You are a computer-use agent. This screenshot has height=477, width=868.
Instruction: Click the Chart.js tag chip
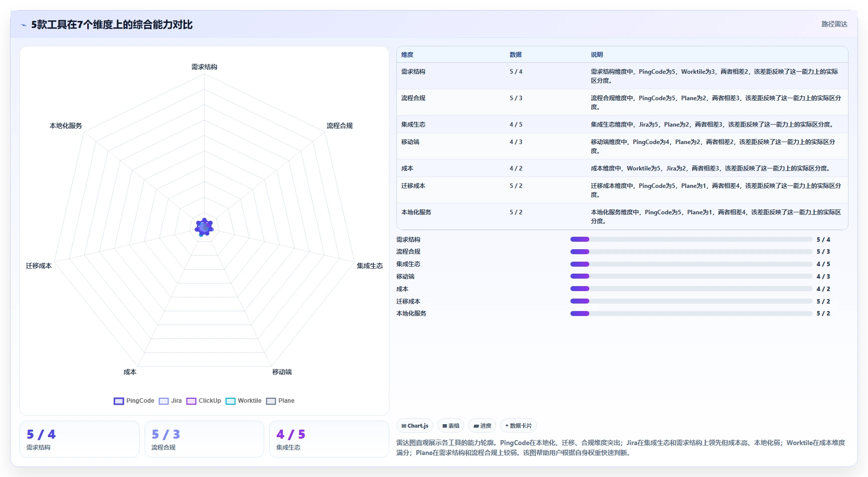(x=415, y=426)
